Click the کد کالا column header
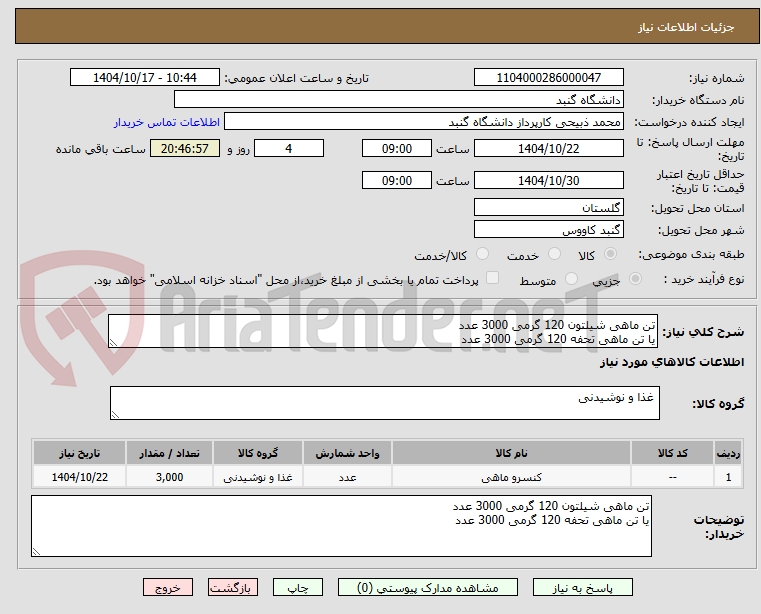This screenshot has width=761, height=614. click(x=672, y=453)
